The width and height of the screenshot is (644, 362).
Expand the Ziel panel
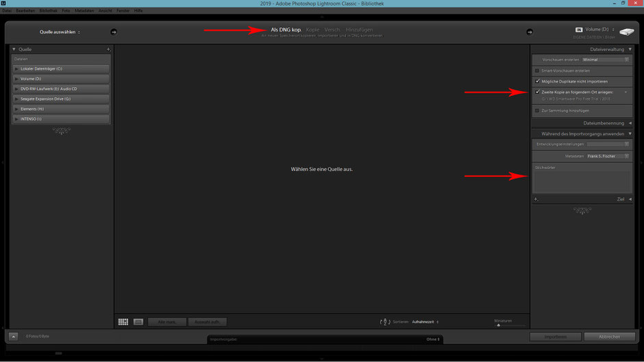(x=630, y=199)
